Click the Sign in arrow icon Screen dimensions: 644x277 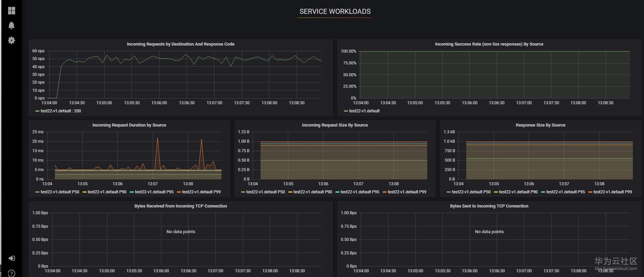tap(11, 258)
